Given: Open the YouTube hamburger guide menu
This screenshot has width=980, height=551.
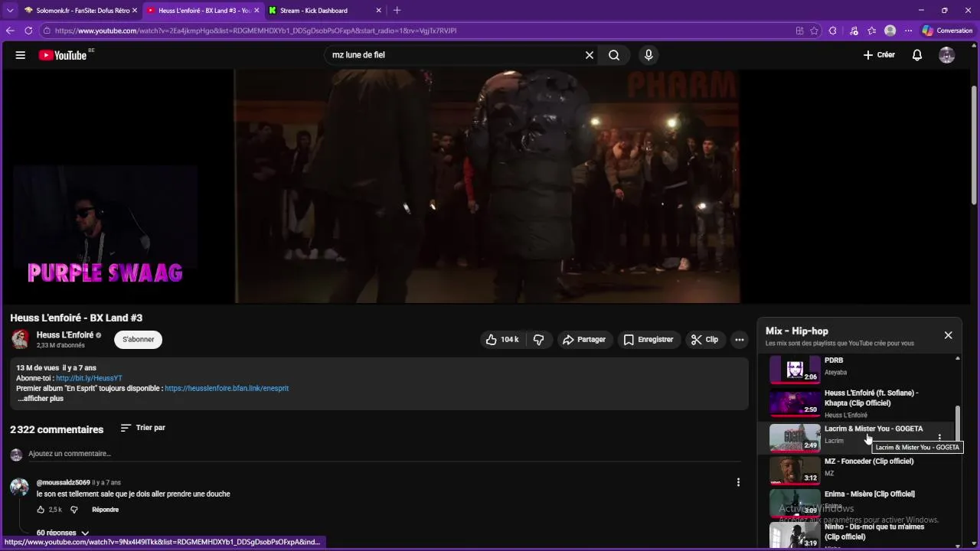Looking at the screenshot, I should click(x=21, y=55).
